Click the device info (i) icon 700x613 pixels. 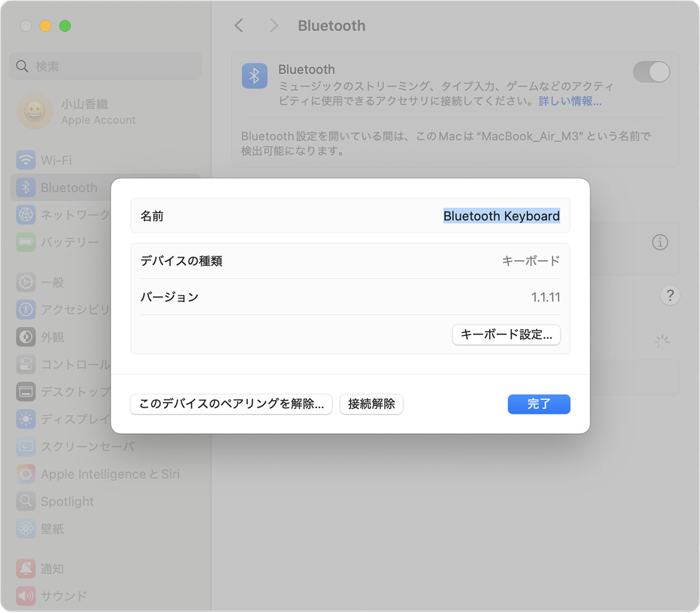coord(660,242)
